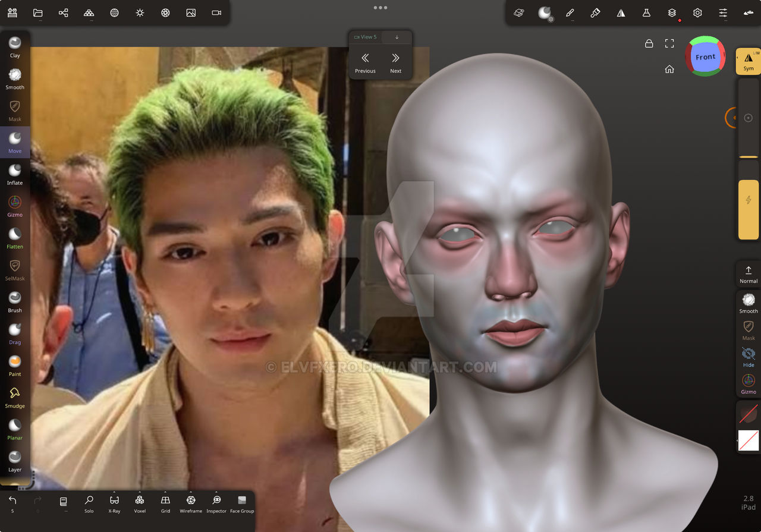The width and height of the screenshot is (761, 532).
Task: Open the Layers stack menu
Action: 672,12
